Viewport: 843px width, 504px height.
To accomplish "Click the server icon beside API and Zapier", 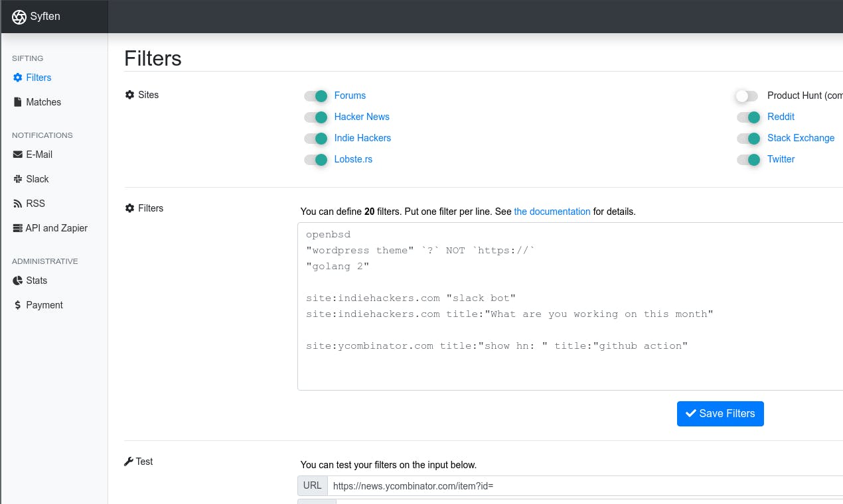I will pyautogui.click(x=18, y=228).
